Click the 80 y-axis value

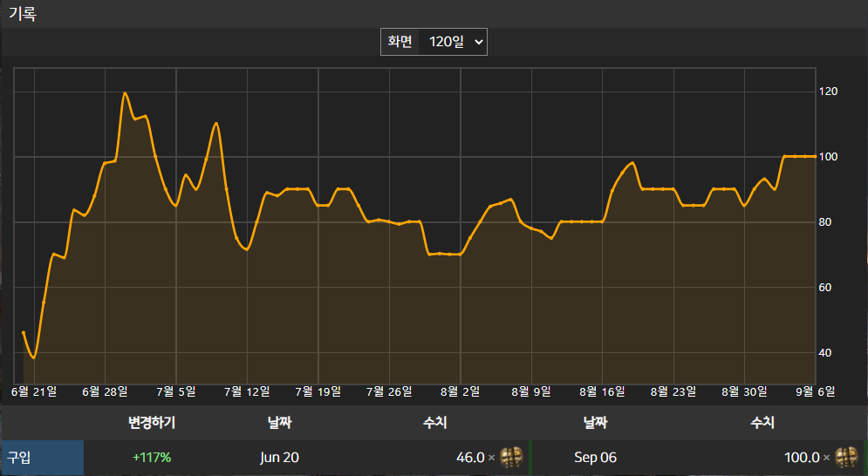pos(825,222)
